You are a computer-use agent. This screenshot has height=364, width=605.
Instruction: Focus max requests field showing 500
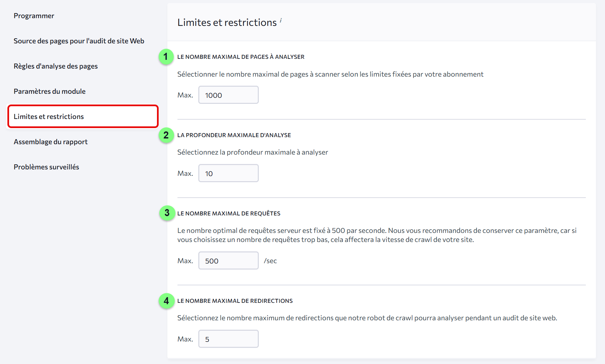tap(228, 261)
